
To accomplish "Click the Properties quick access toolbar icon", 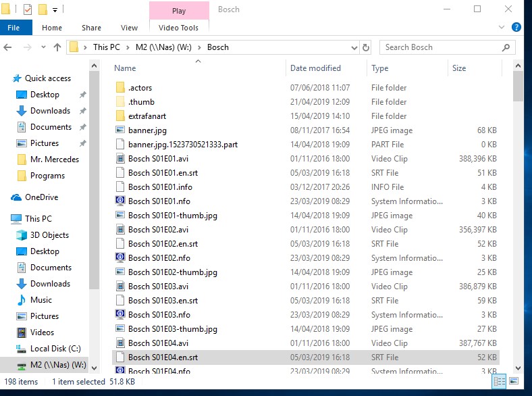I will click(28, 9).
